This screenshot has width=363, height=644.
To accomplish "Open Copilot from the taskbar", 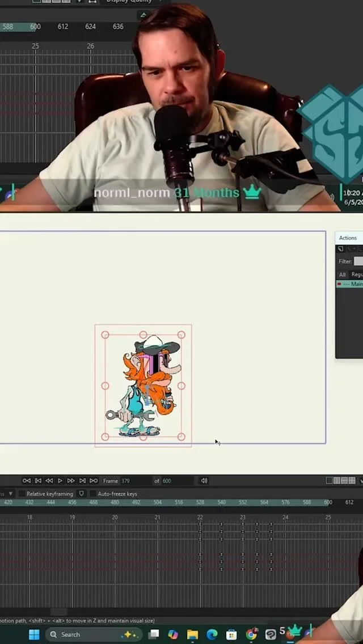I will point(173,634).
